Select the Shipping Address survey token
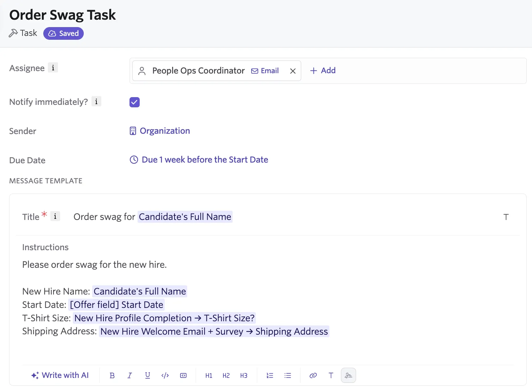Image resolution: width=532 pixels, height=392 pixels. pyautogui.click(x=214, y=331)
